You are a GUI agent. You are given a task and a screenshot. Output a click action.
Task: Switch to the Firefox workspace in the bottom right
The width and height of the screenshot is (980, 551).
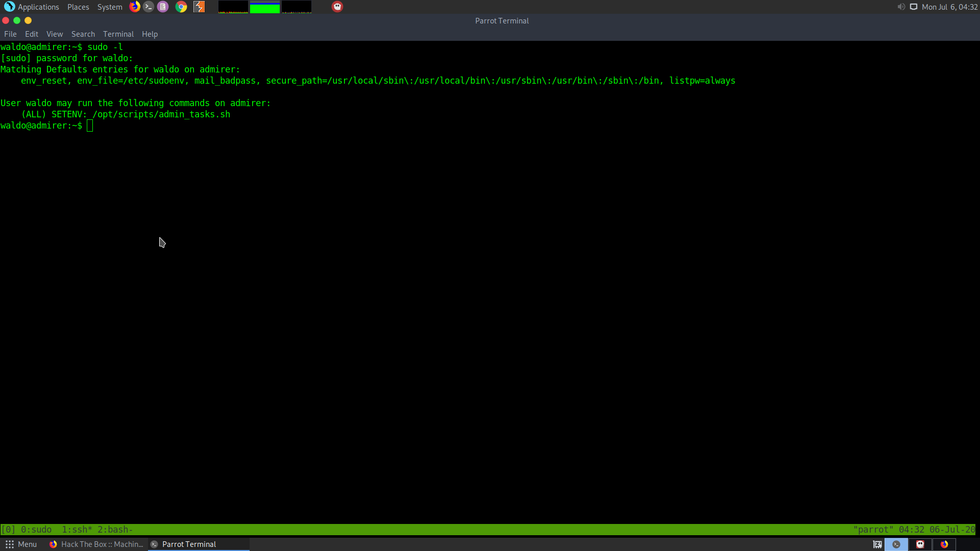click(x=944, y=544)
